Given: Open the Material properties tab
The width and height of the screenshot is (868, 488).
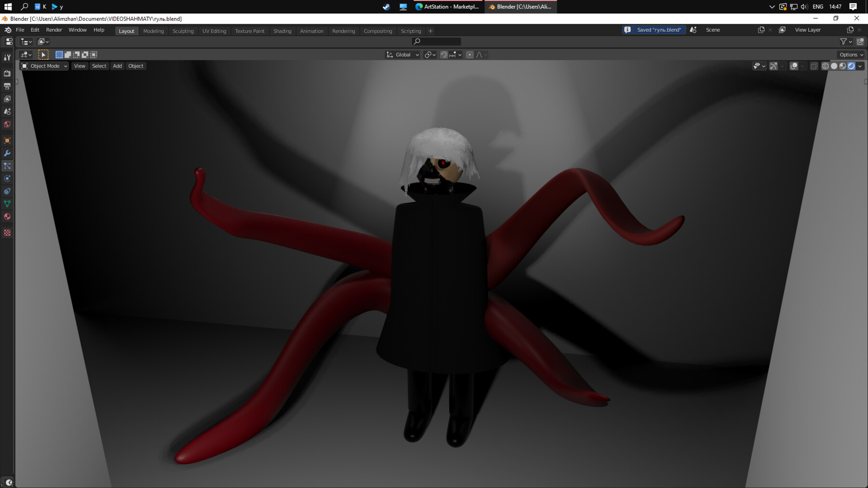Looking at the screenshot, I should pyautogui.click(x=7, y=217).
